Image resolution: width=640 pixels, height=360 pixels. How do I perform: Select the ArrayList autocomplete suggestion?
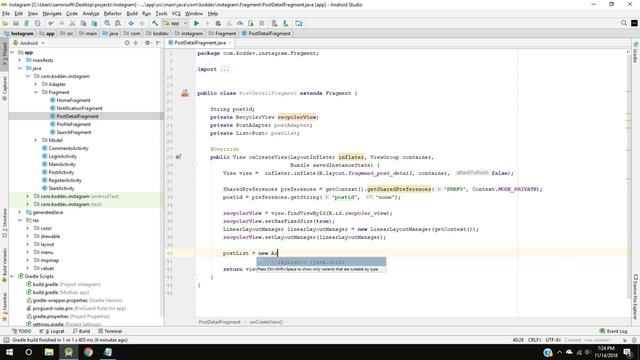point(321,262)
